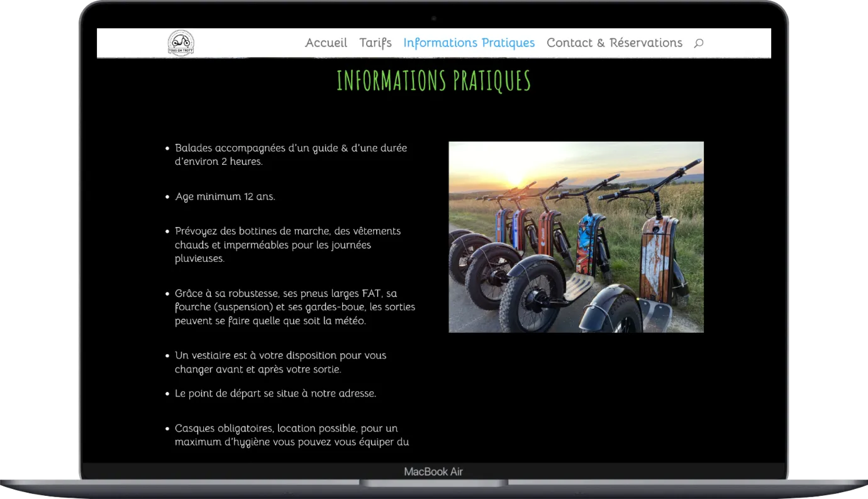The width and height of the screenshot is (868, 499).
Task: Open Contact & Réservations page
Action: pyautogui.click(x=615, y=43)
